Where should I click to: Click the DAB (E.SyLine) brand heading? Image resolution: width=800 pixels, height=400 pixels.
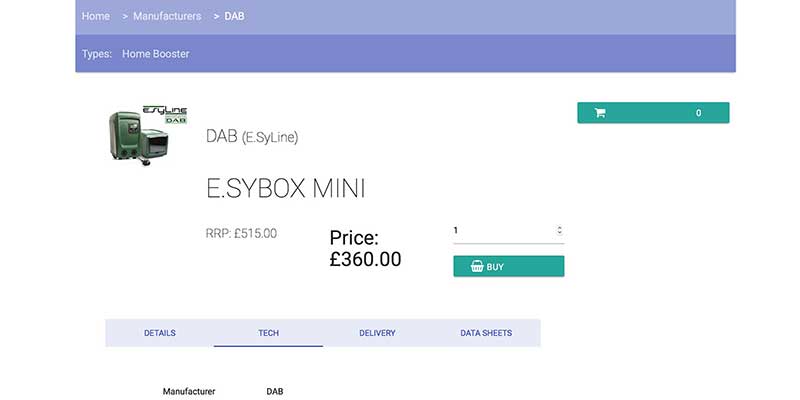tap(252, 136)
